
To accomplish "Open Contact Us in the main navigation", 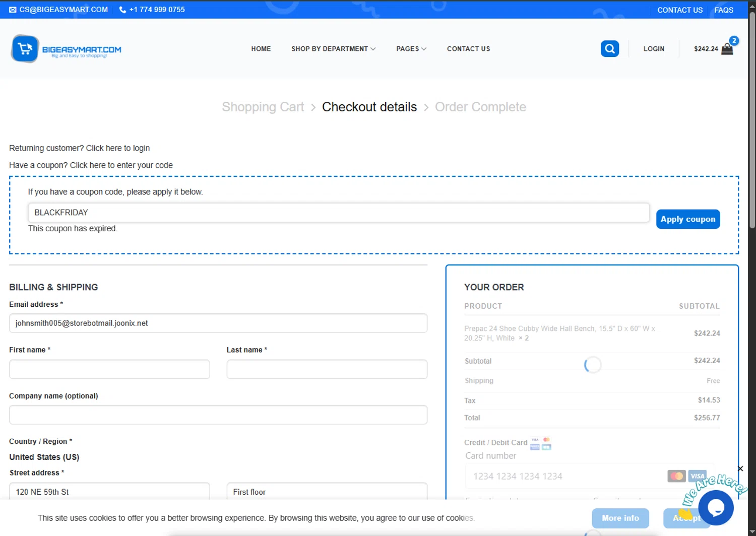I will [x=468, y=49].
